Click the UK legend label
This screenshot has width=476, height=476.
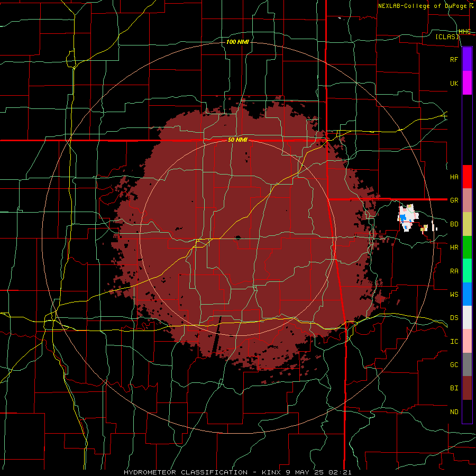[454, 83]
